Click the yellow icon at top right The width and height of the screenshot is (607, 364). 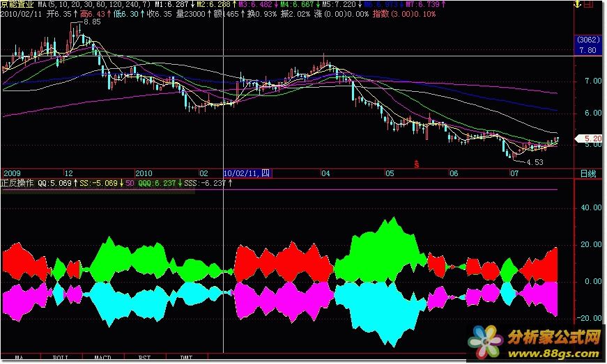pyautogui.click(x=578, y=6)
